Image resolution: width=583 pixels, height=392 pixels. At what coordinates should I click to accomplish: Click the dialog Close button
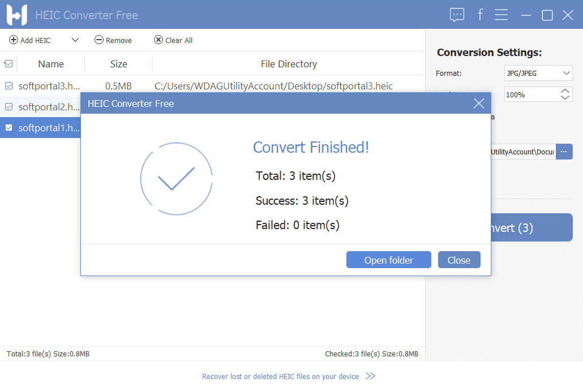[x=459, y=260]
